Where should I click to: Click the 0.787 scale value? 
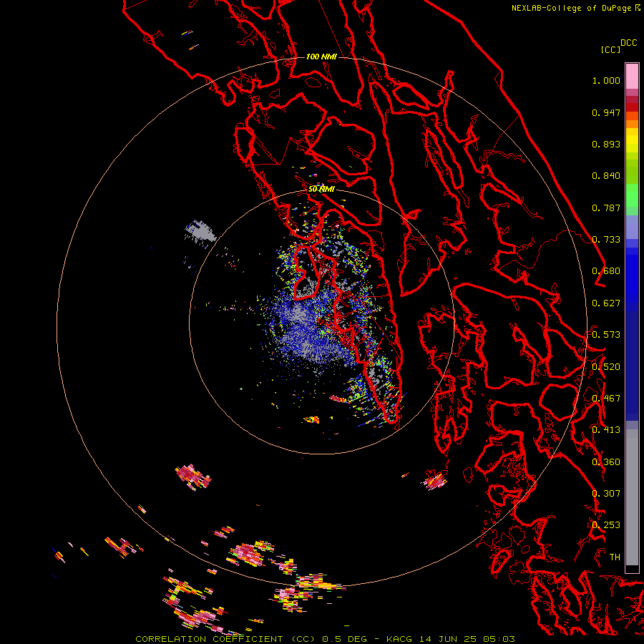(606, 208)
